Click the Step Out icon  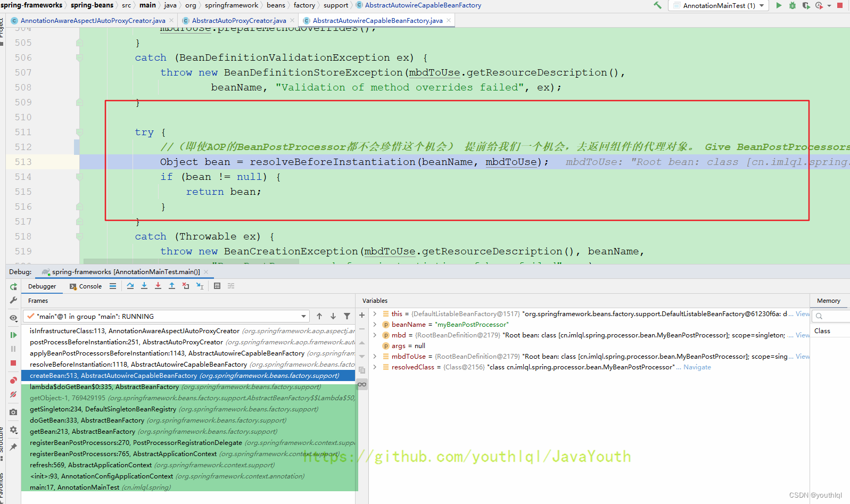[172, 286]
